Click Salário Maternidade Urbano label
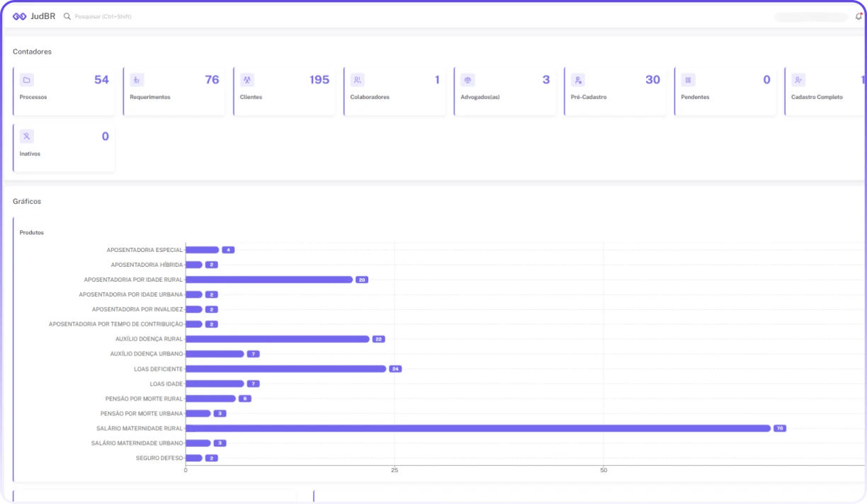Image resolution: width=867 pixels, height=504 pixels. click(x=137, y=443)
